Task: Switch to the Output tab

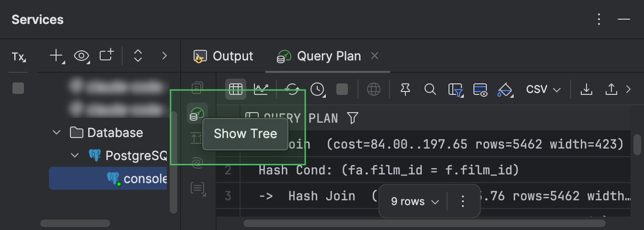Action: 223,56
